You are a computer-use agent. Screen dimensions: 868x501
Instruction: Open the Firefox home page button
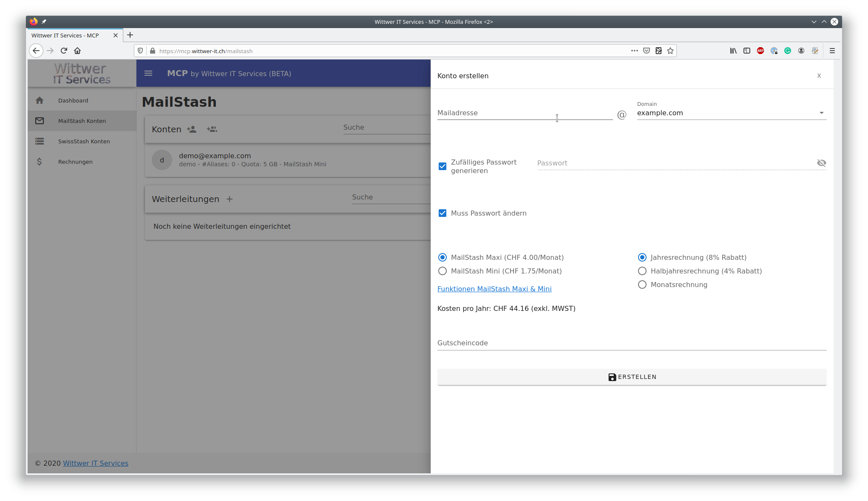click(77, 51)
